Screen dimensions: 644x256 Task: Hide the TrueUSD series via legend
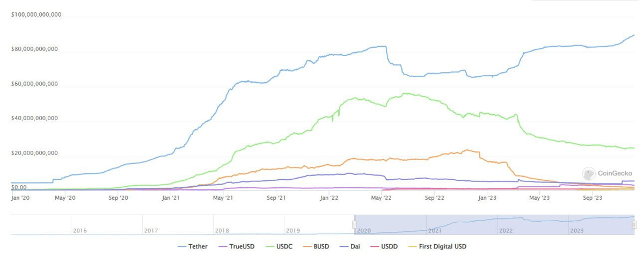238,247
